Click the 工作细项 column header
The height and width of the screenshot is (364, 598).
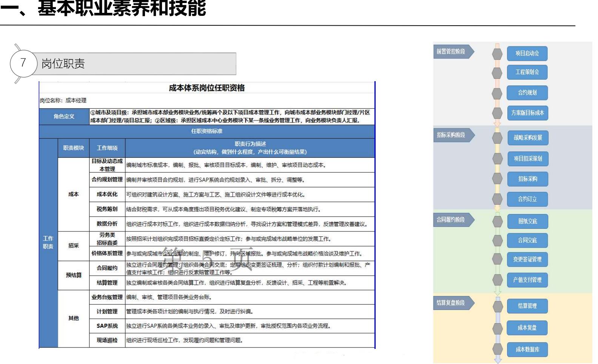107,148
